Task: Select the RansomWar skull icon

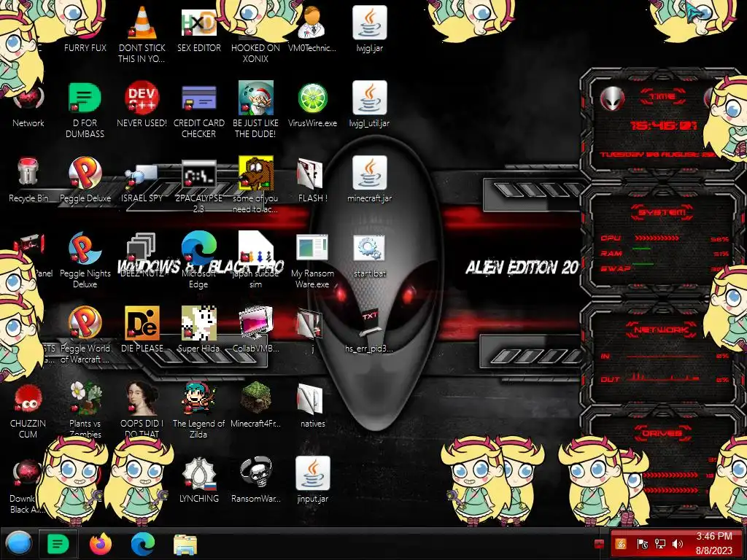Action: coord(256,473)
